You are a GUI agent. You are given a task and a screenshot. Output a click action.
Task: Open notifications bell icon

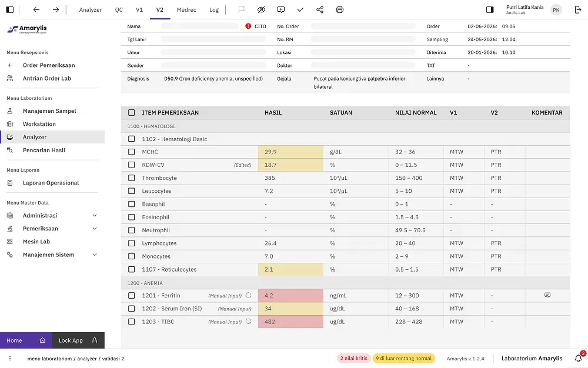[x=578, y=358]
